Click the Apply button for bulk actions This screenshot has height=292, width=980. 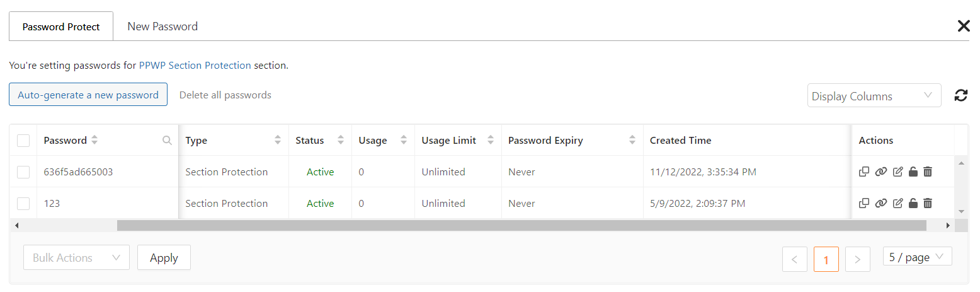pos(164,257)
